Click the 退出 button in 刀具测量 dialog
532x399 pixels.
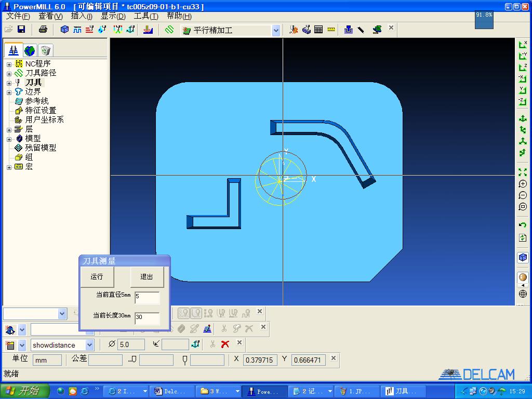tap(147, 277)
